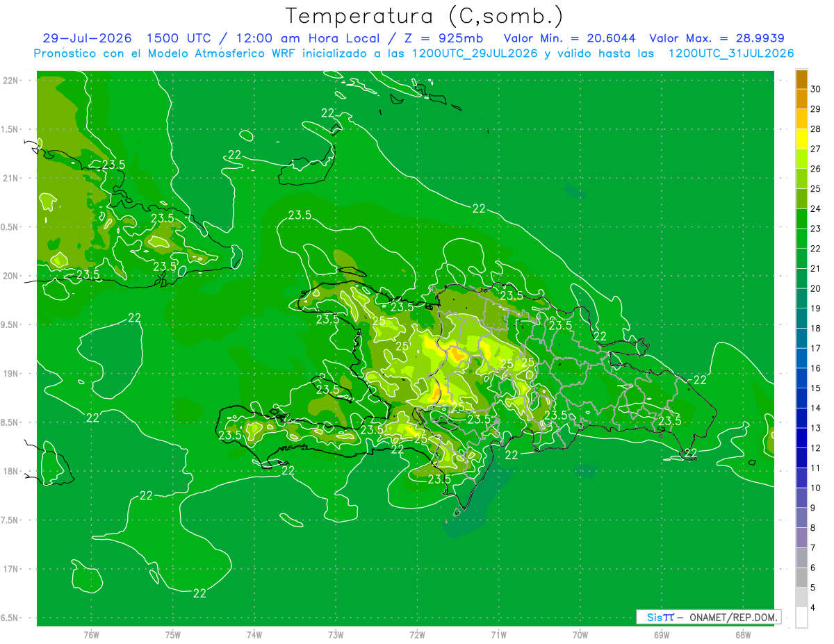
Task: Click the yellow legend swatch between 27 and 28
Action: (x=801, y=139)
